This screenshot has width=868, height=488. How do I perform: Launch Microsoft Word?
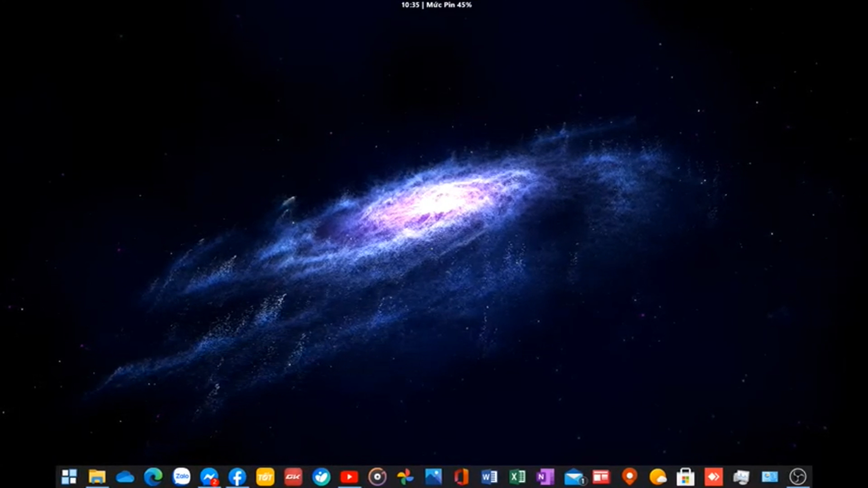[x=489, y=477]
